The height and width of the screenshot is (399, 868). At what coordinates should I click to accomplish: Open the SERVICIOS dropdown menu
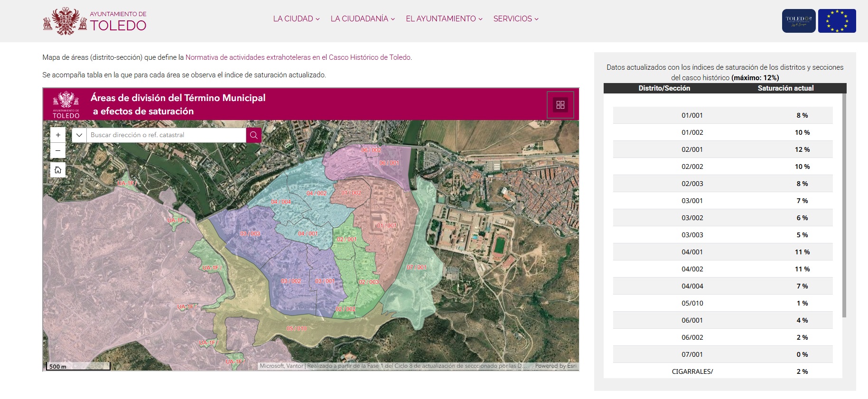[x=516, y=19]
